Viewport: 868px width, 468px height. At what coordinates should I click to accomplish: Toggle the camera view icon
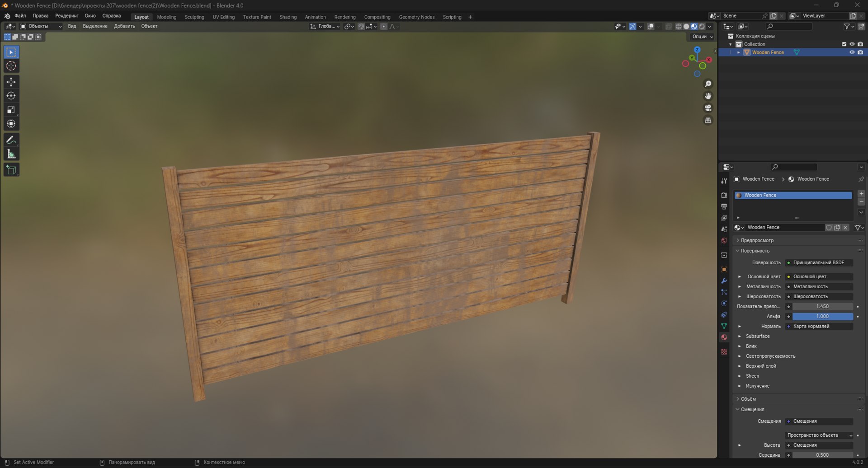pyautogui.click(x=708, y=108)
